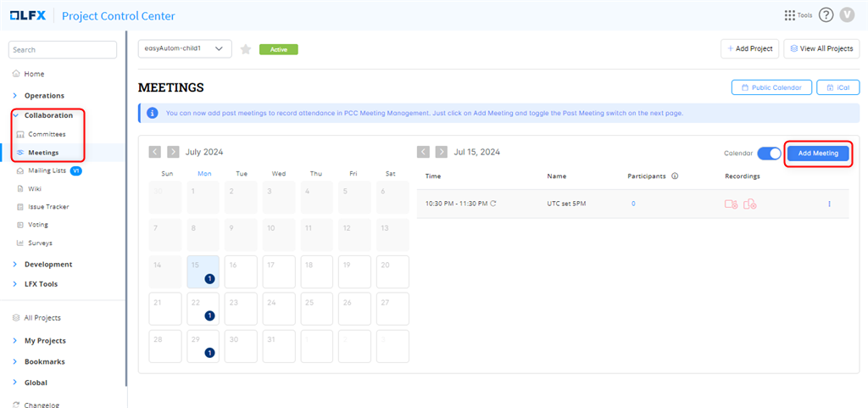Click the first recording icon for UTC set 5PM
Screen dimensions: 868x408
point(731,204)
